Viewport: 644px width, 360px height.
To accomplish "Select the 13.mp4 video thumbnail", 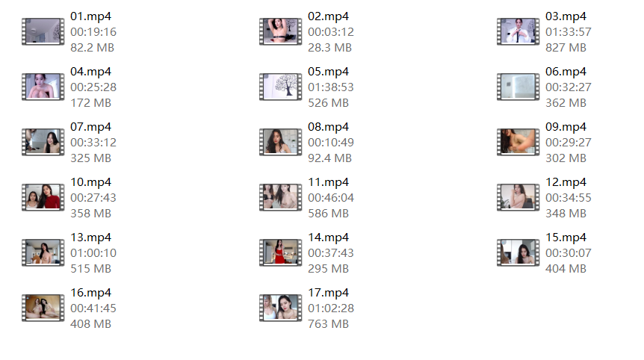I will (43, 252).
